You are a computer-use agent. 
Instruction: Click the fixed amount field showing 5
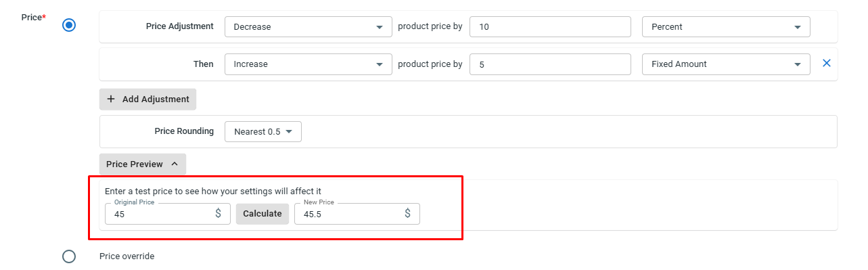[x=550, y=64]
